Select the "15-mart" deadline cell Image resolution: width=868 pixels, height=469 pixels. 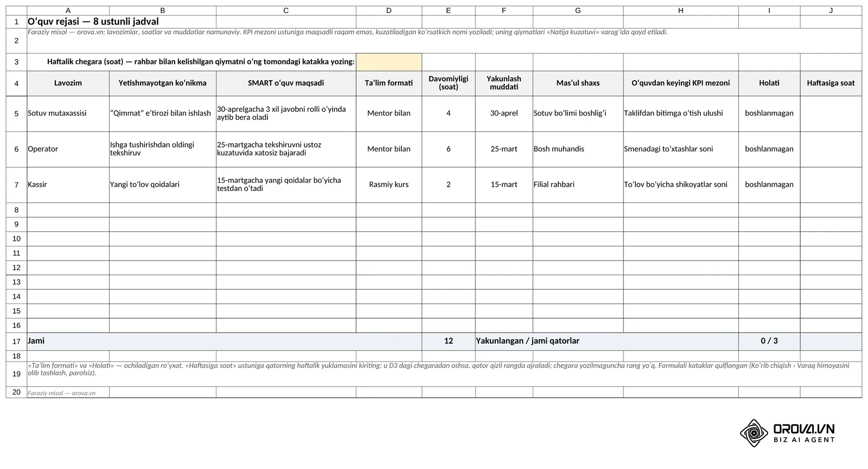click(504, 185)
